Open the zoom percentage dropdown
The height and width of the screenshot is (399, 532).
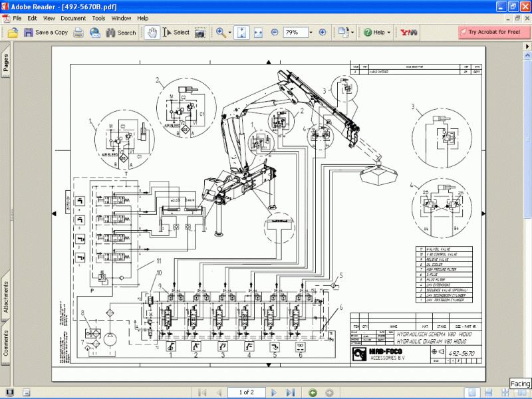pos(309,32)
